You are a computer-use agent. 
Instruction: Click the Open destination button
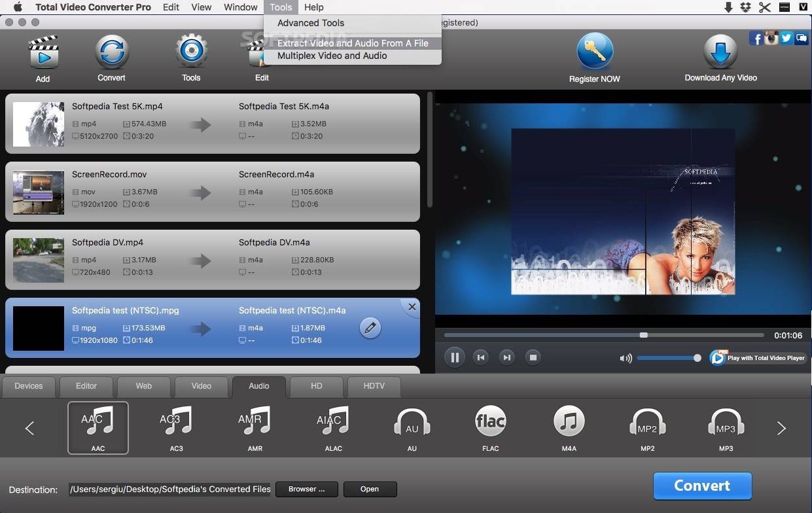point(370,489)
